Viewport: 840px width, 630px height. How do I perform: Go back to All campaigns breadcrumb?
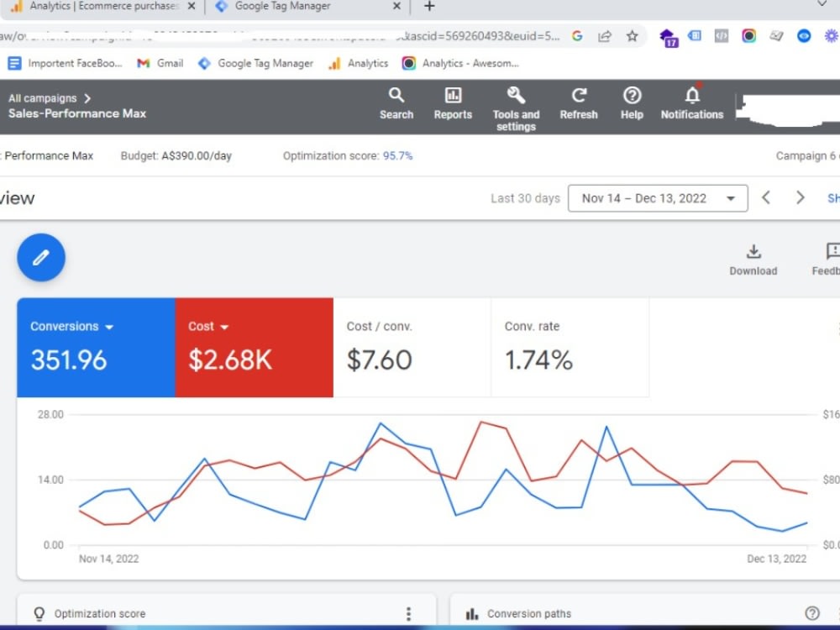[x=42, y=98]
